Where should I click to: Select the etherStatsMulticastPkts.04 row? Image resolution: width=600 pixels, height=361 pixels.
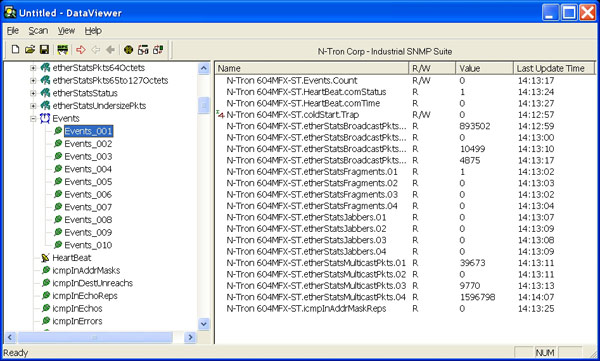404,297
